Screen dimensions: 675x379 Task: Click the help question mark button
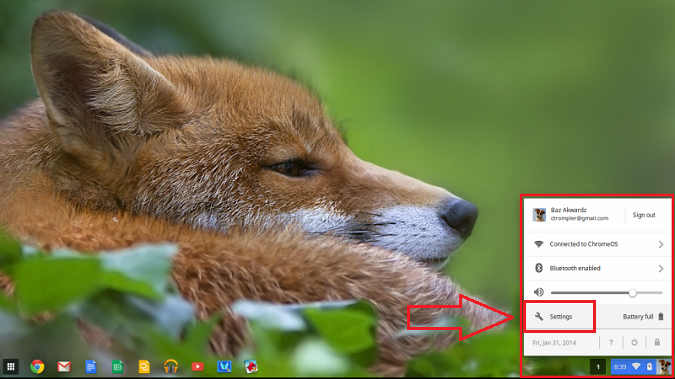point(611,342)
